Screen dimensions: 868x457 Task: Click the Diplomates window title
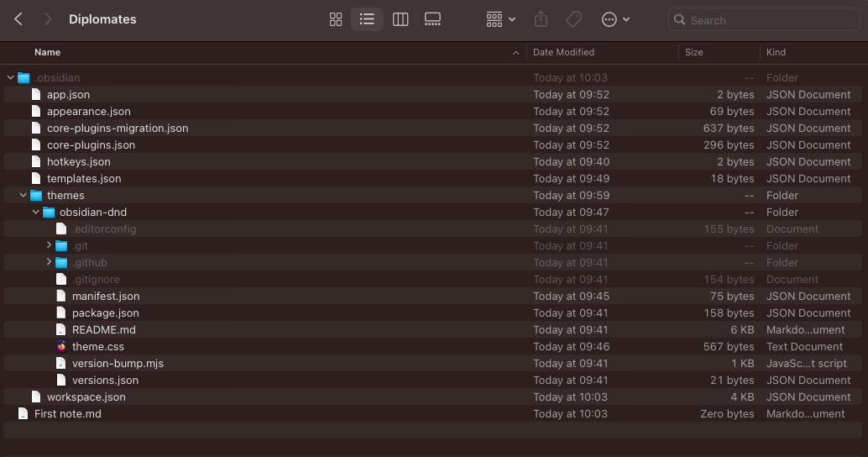102,19
